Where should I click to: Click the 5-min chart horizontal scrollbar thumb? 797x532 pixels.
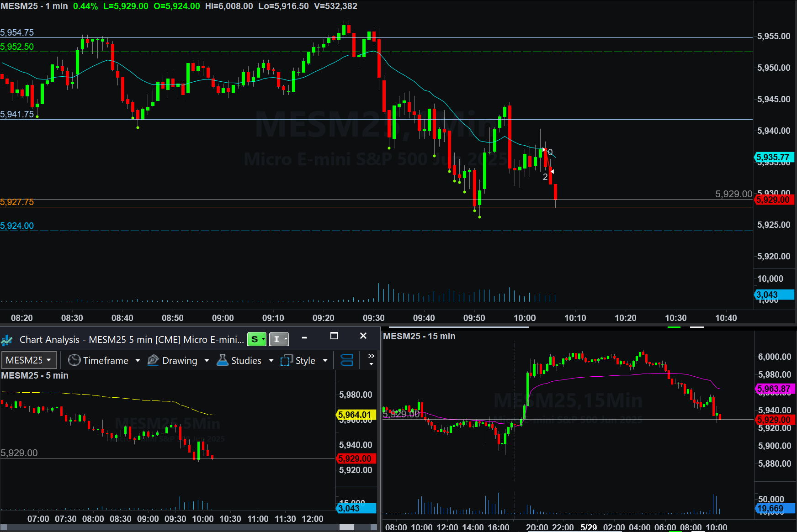(347, 527)
